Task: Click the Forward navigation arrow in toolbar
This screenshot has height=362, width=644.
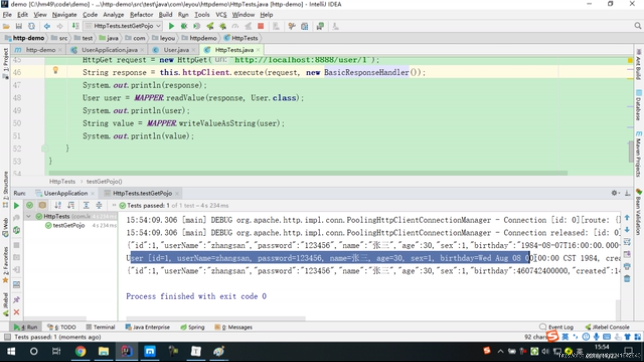Action: coord(60,26)
